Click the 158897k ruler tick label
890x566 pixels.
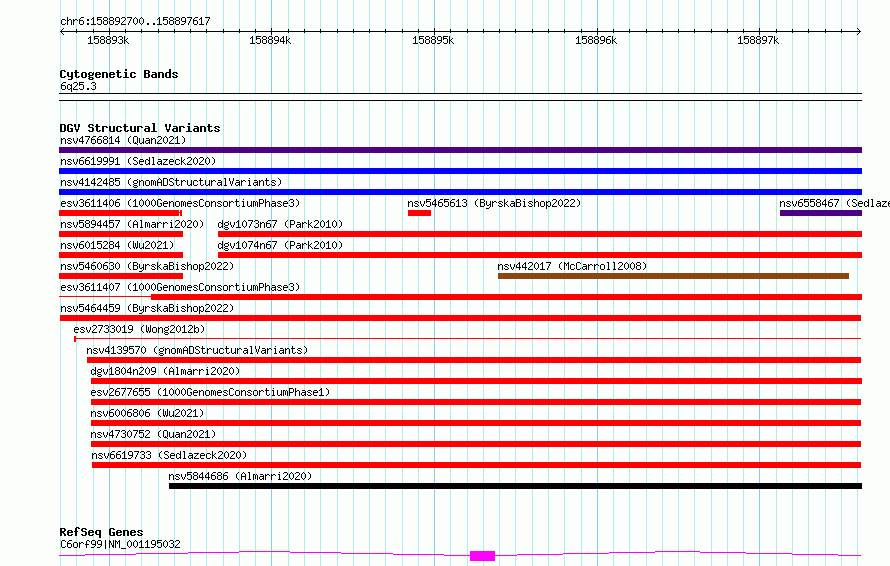tap(758, 40)
